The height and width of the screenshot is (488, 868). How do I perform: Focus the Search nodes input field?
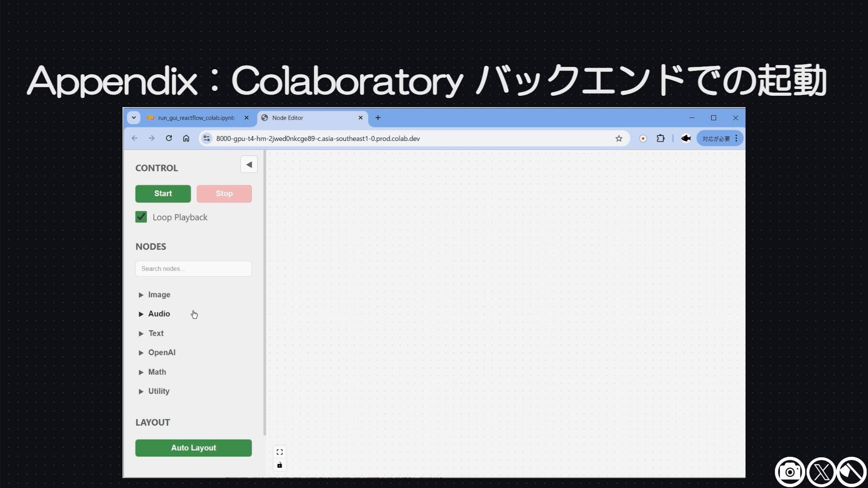193,268
